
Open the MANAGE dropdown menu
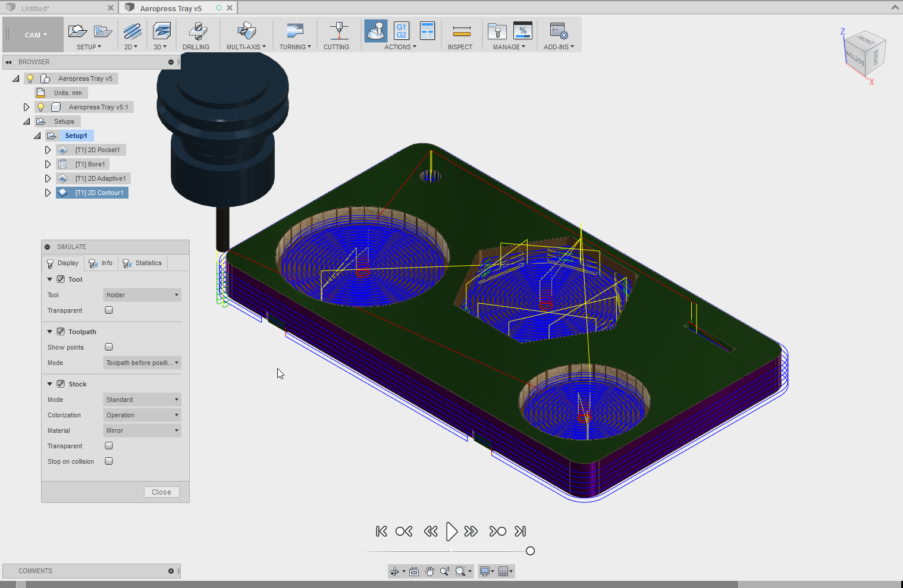pos(509,47)
